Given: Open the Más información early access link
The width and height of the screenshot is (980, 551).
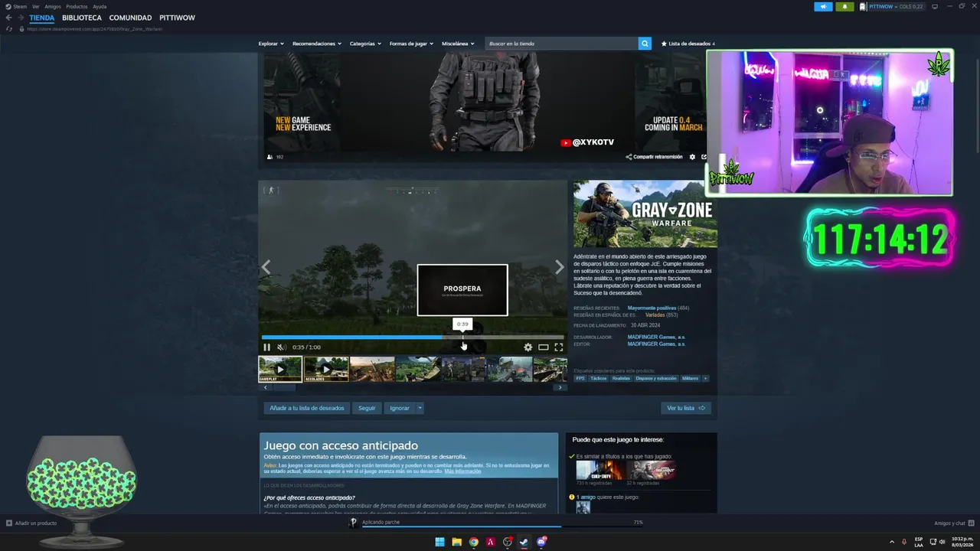Looking at the screenshot, I should 462,471.
